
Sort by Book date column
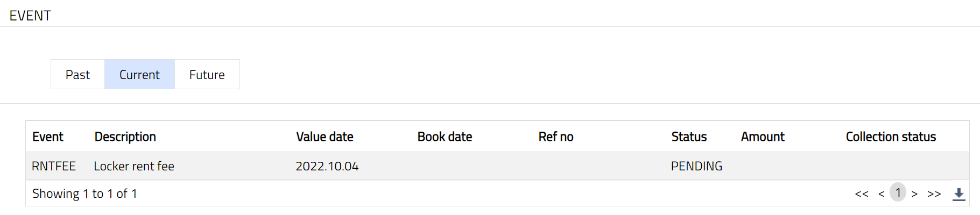click(x=445, y=137)
